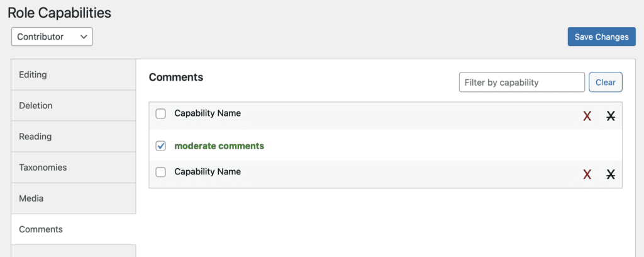The image size is (644, 257).
Task: Focus the Filter by capability field
Action: pyautogui.click(x=521, y=82)
